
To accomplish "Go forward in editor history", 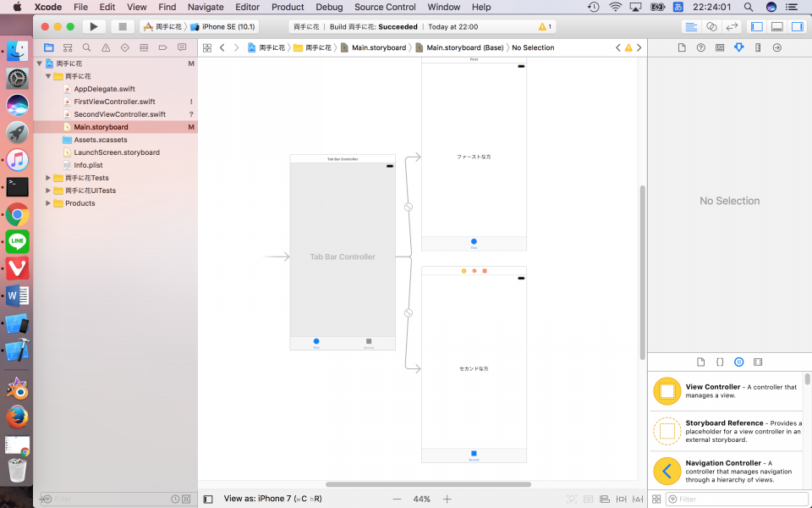I will click(237, 47).
